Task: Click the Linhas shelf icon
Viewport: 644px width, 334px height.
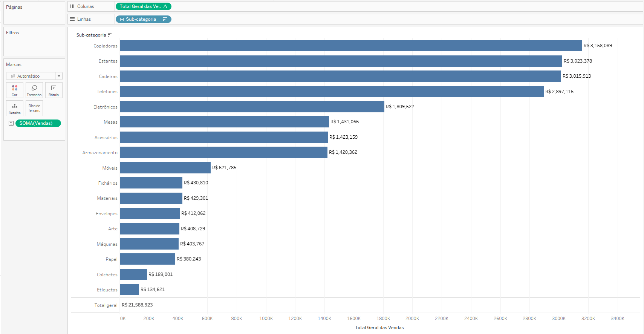Action: (x=72, y=19)
